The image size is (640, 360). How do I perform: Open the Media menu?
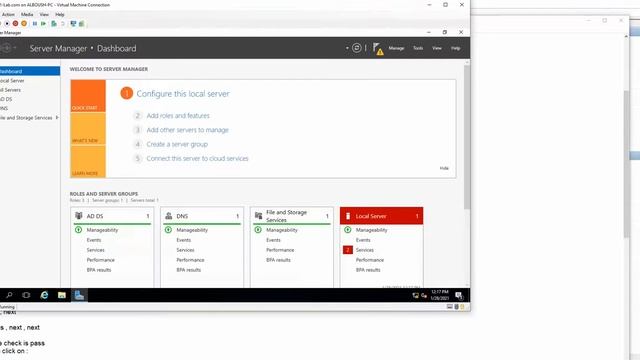[27, 14]
